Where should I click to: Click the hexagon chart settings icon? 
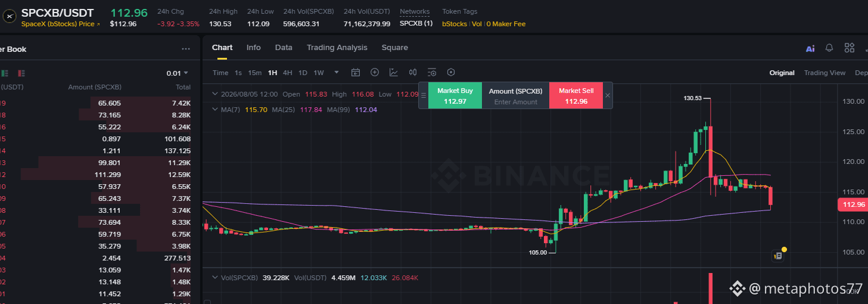[x=451, y=73]
